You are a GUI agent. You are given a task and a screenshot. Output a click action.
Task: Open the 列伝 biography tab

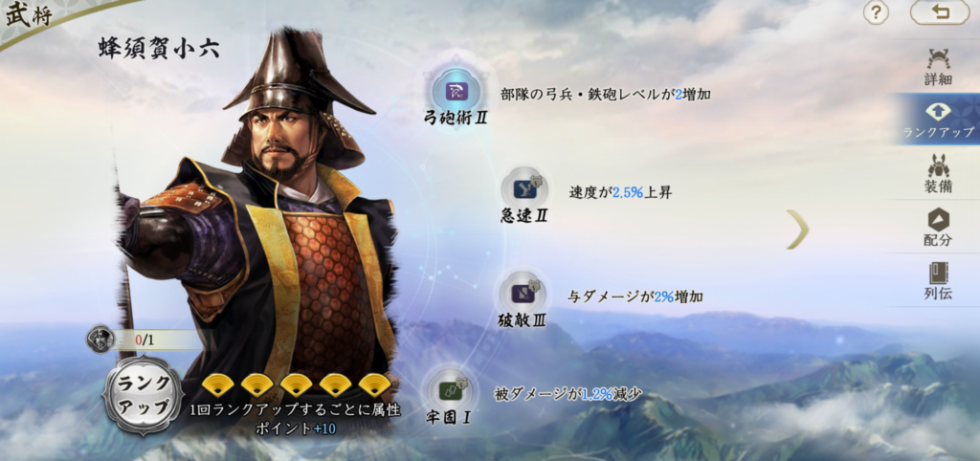click(x=938, y=281)
